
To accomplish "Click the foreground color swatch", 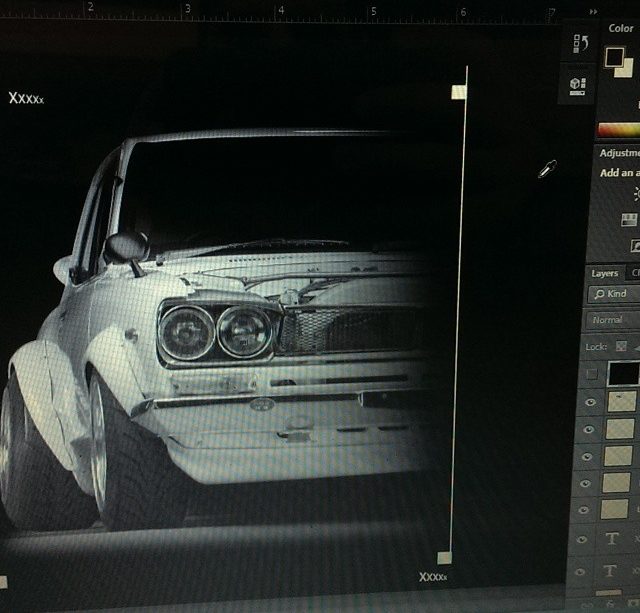I will click(x=614, y=56).
